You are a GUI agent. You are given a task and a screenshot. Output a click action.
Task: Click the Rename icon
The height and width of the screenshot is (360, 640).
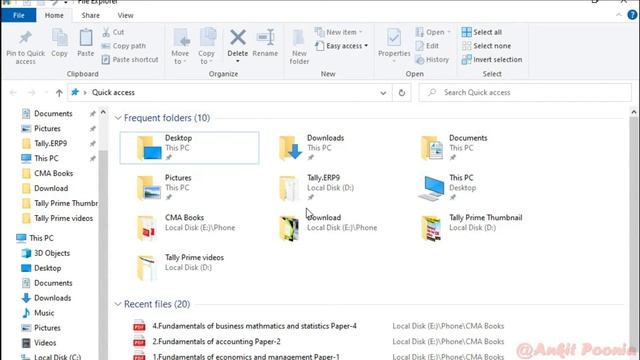(x=265, y=38)
